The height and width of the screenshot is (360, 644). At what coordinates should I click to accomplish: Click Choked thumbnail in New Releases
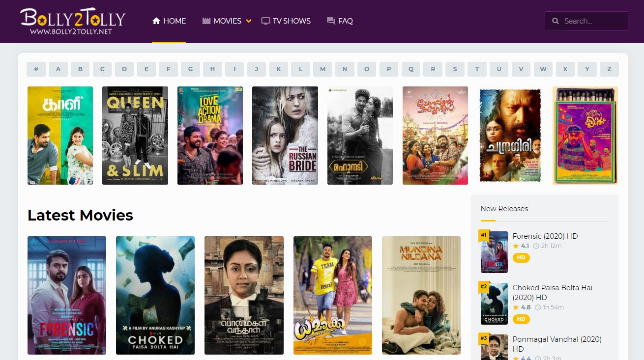click(494, 304)
